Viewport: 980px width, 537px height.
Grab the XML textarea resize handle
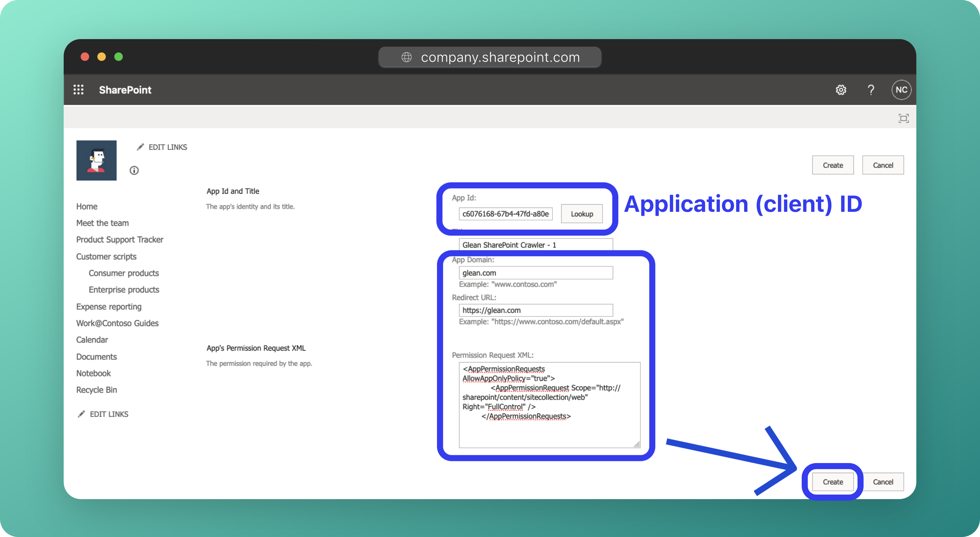(637, 444)
